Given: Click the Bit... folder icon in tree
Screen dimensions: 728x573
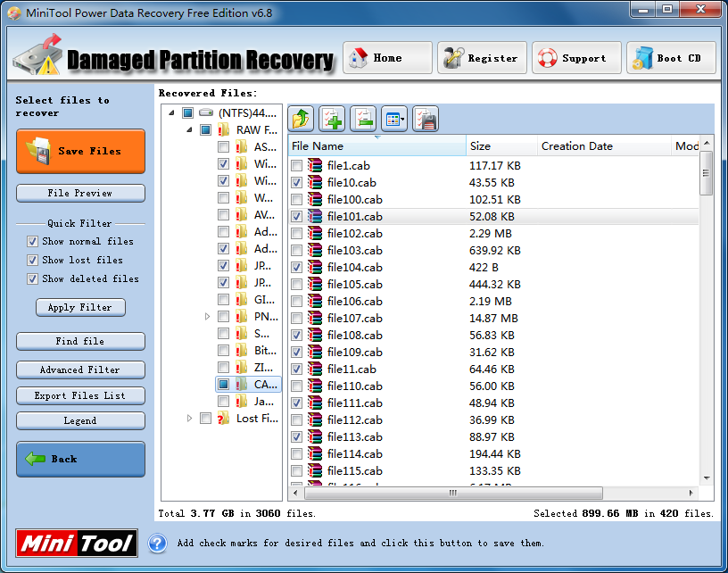Looking at the screenshot, I should [x=241, y=351].
